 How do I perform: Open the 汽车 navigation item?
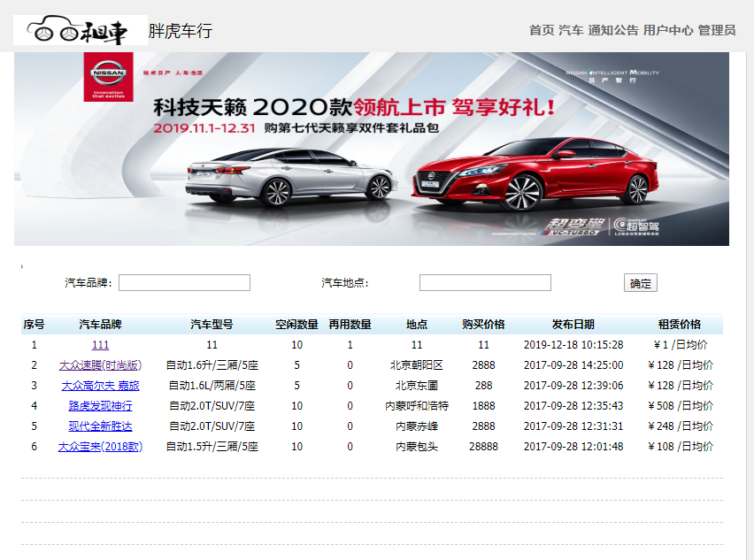pyautogui.click(x=571, y=30)
